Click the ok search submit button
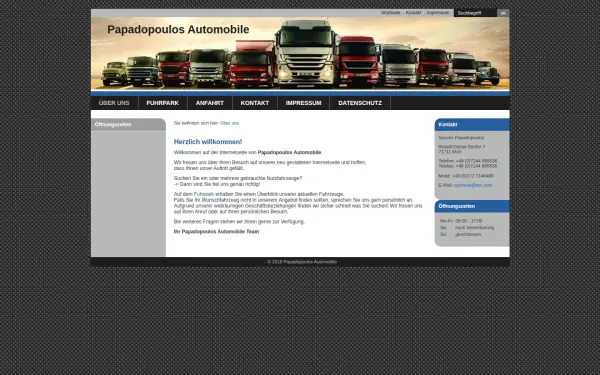Image resolution: width=600 pixels, height=375 pixels. point(503,13)
